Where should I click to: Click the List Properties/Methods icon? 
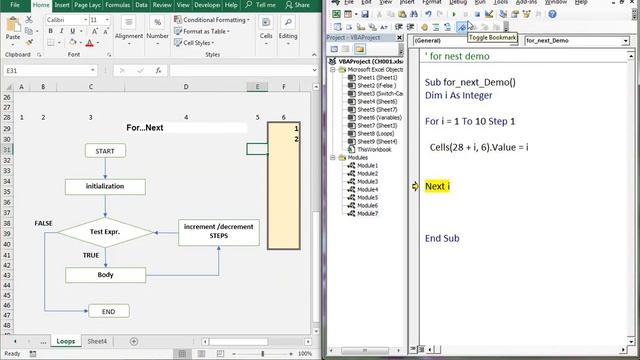338,27
